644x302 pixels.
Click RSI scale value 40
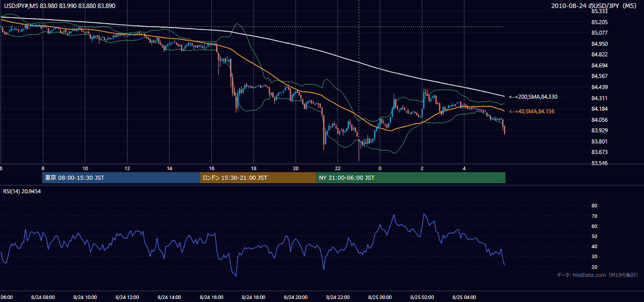(x=594, y=246)
